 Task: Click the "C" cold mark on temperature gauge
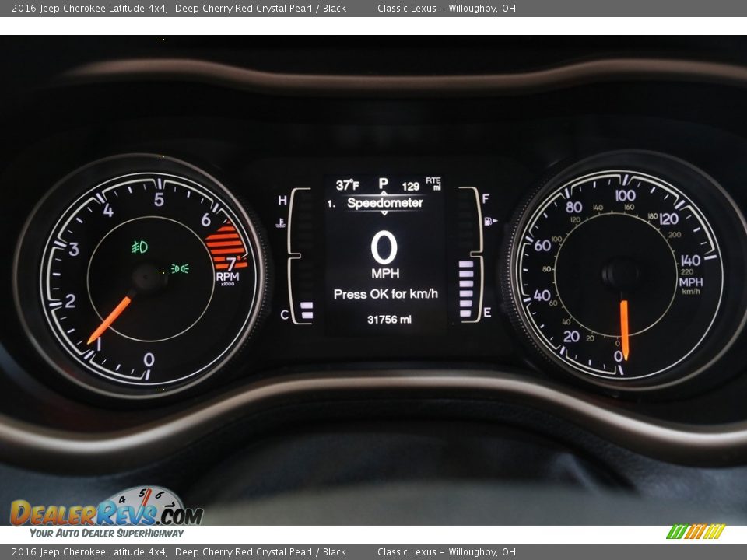point(285,315)
